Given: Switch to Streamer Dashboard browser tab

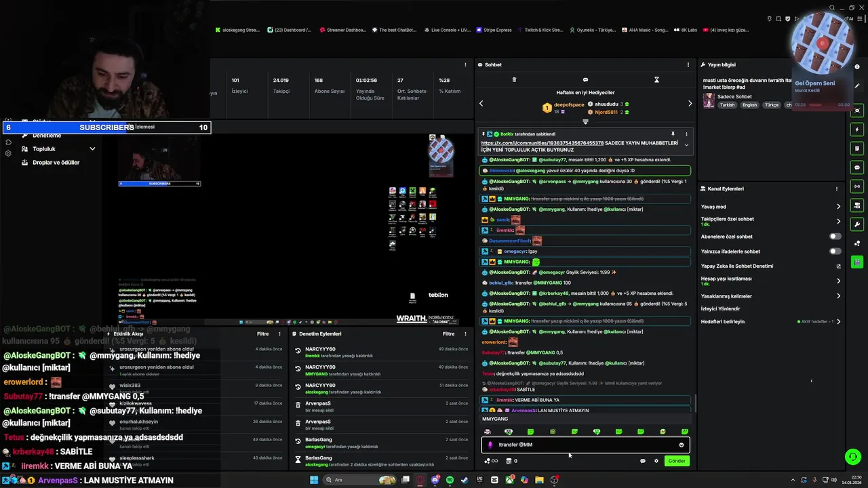Looking at the screenshot, I should [x=342, y=30].
